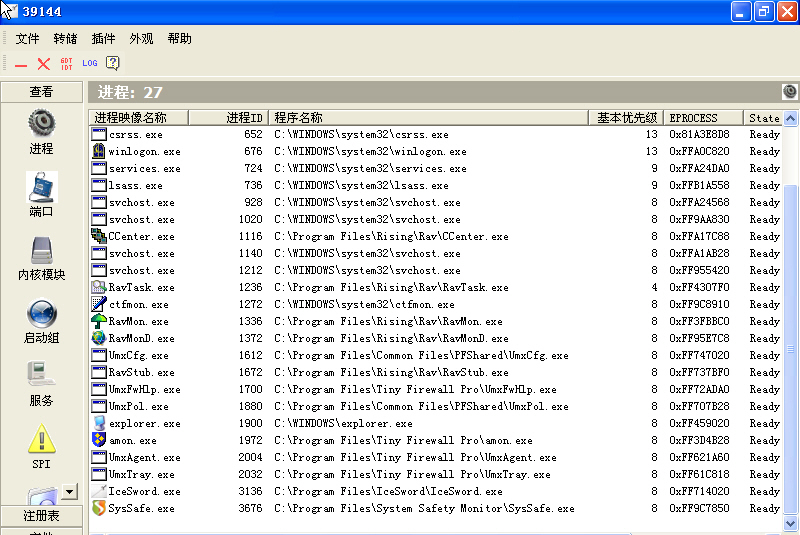Open the 帮助 menu
The image size is (800, 535).
coord(180,39)
